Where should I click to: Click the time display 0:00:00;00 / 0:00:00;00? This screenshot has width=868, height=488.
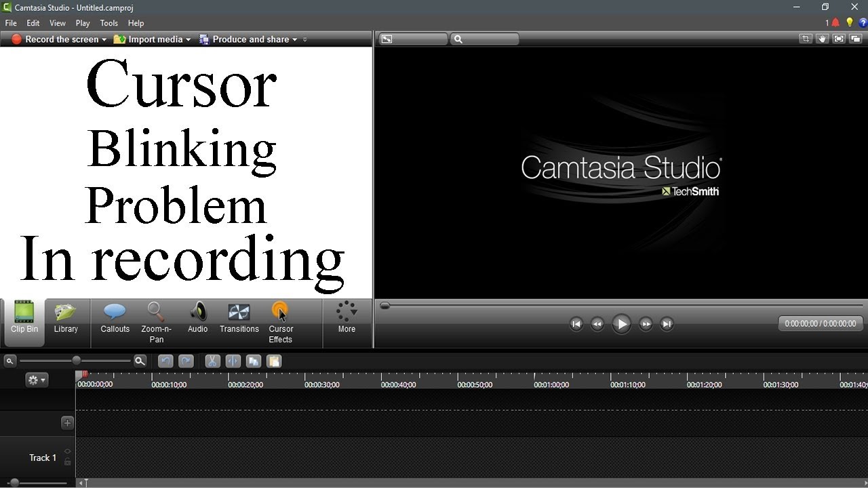(821, 324)
